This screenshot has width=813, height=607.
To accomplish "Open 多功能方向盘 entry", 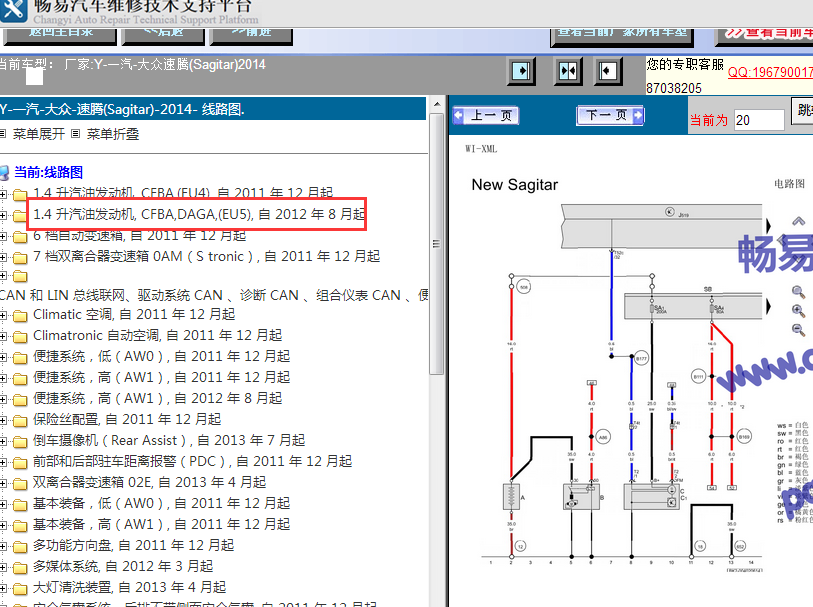I will (x=133, y=545).
